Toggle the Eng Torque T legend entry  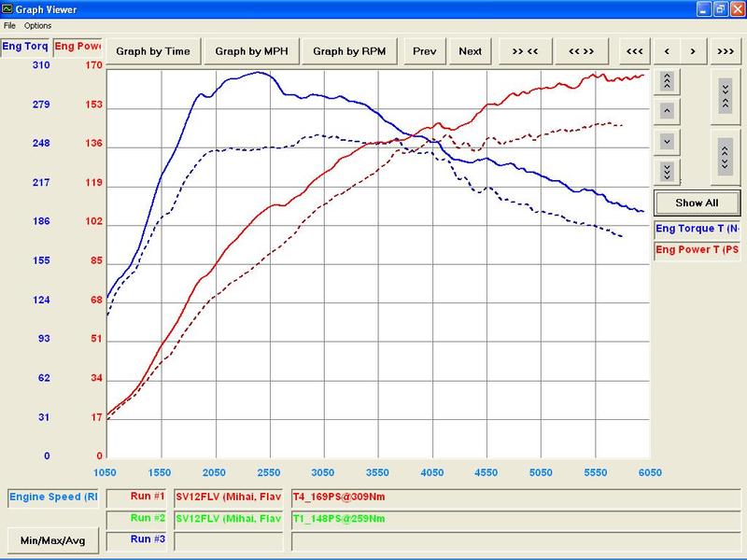pyautogui.click(x=697, y=229)
